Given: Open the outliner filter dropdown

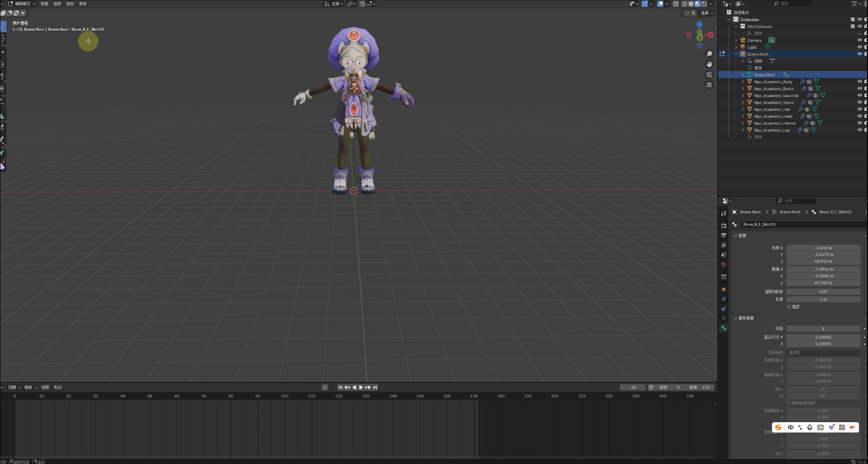Looking at the screenshot, I should tap(856, 4).
